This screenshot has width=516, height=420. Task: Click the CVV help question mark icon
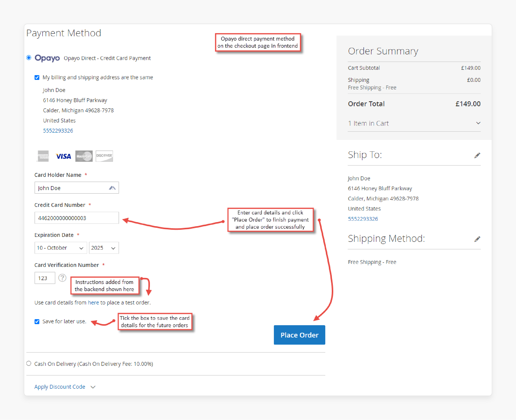coord(62,278)
